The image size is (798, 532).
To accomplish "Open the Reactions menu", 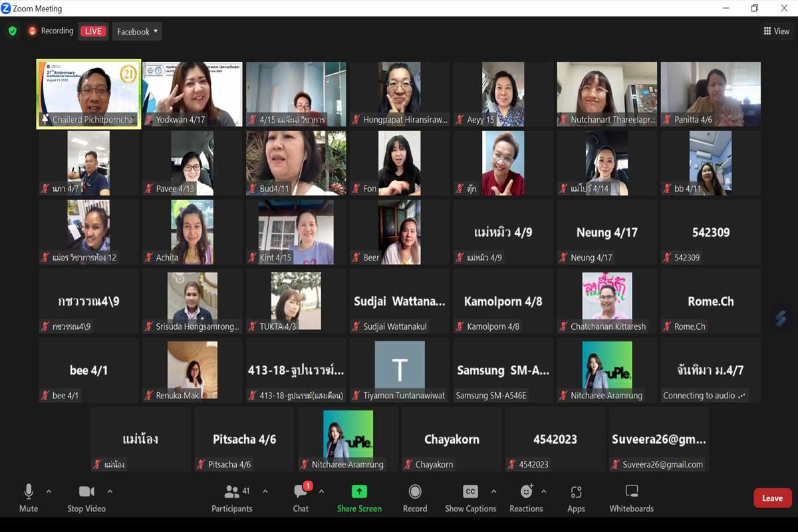I will click(526, 492).
